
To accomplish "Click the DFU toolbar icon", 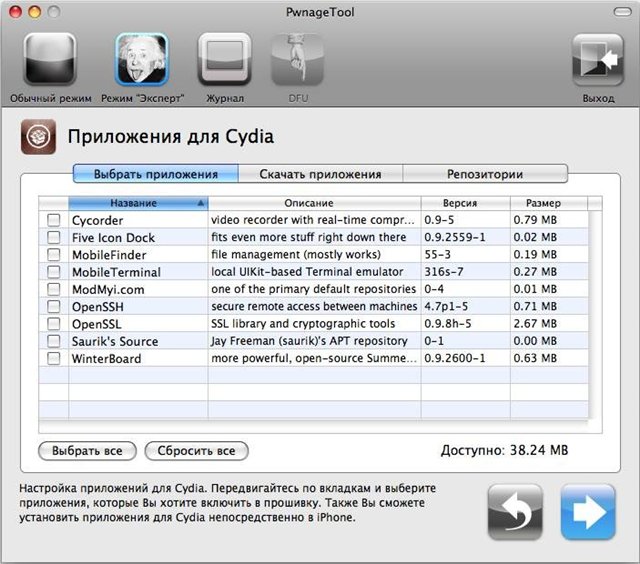I will [298, 60].
